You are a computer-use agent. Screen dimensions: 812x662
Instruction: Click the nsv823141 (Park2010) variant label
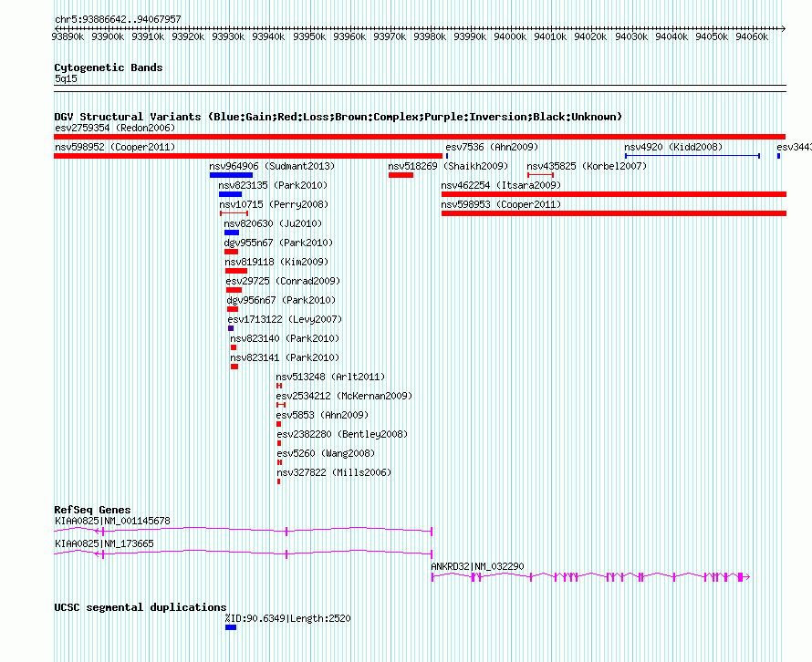tap(285, 357)
